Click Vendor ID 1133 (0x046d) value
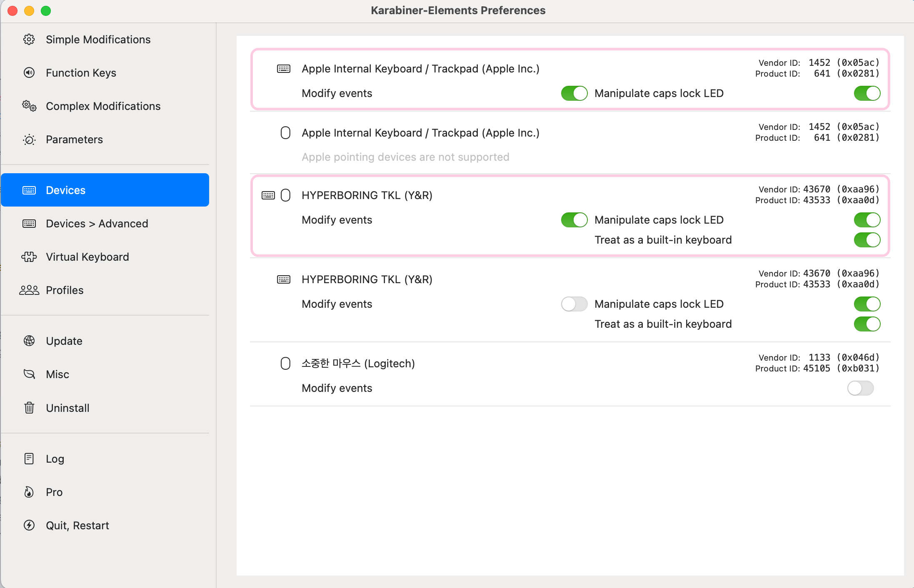 pyautogui.click(x=844, y=357)
